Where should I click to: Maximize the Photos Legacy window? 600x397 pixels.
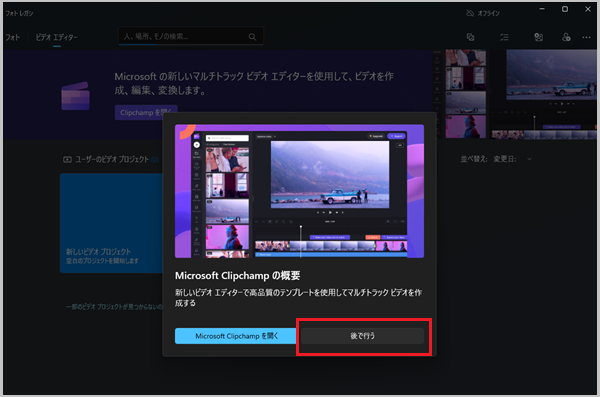[x=565, y=9]
